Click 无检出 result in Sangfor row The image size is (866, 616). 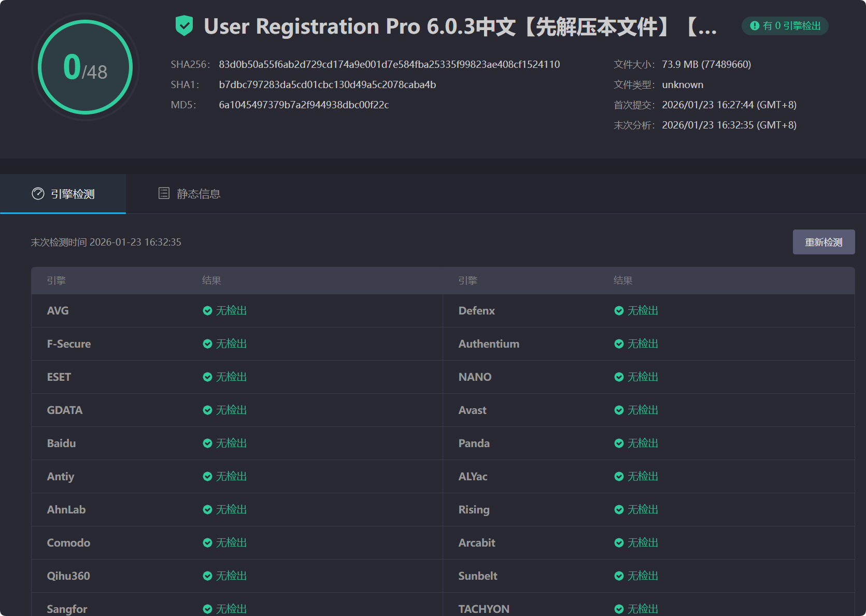click(x=231, y=609)
